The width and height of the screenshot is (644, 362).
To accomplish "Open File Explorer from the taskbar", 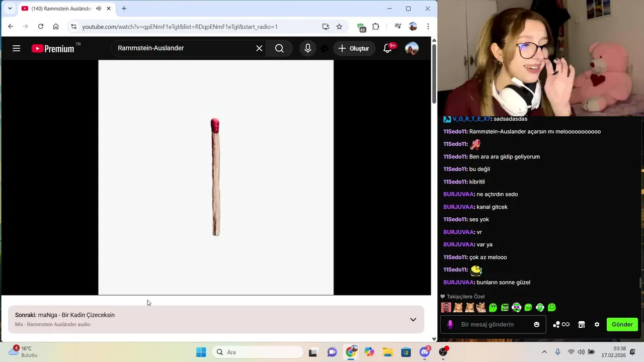I will point(387,352).
